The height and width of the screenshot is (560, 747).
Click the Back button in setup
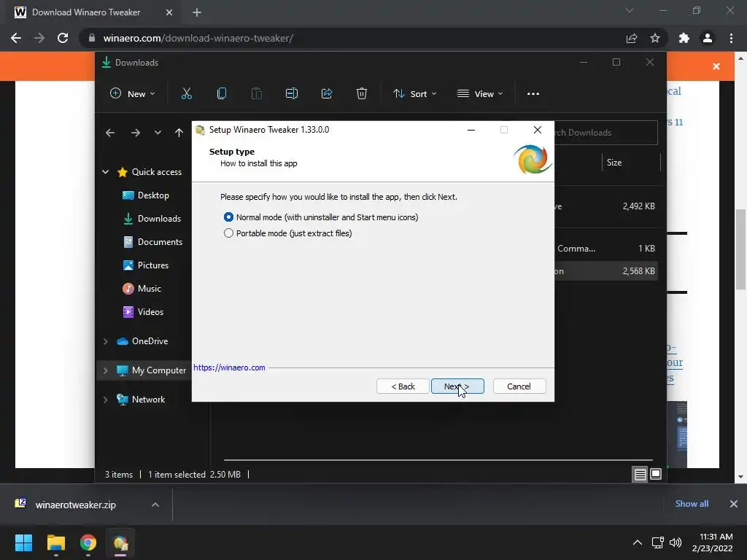tap(403, 386)
